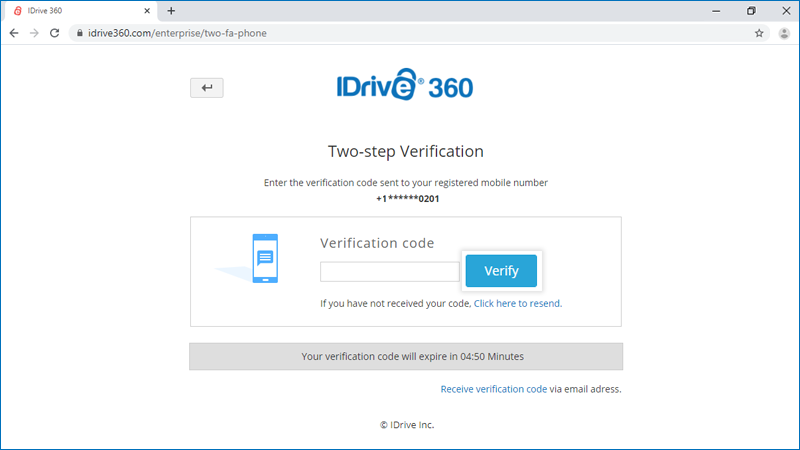Click the browser back arrow
Image resolution: width=800 pixels, height=450 pixels.
pyautogui.click(x=14, y=33)
